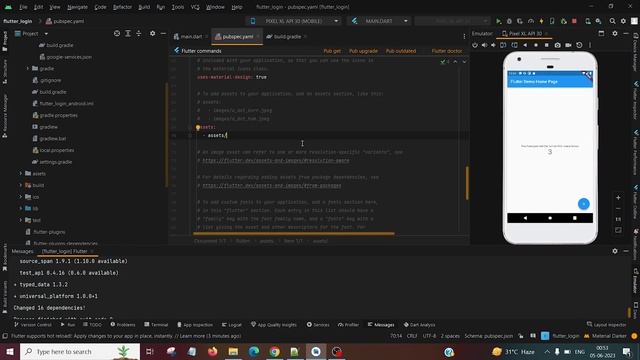Click Flutter doctor link
This screenshot has height=360, width=640.
tap(447, 51)
